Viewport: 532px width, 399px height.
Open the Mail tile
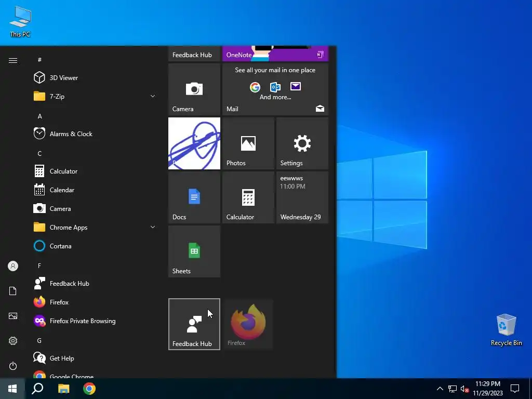[x=275, y=89]
